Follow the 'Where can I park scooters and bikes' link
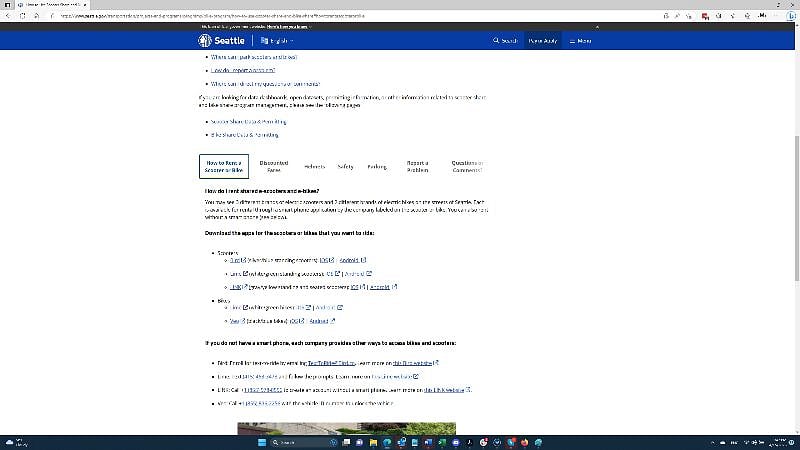 tap(254, 57)
